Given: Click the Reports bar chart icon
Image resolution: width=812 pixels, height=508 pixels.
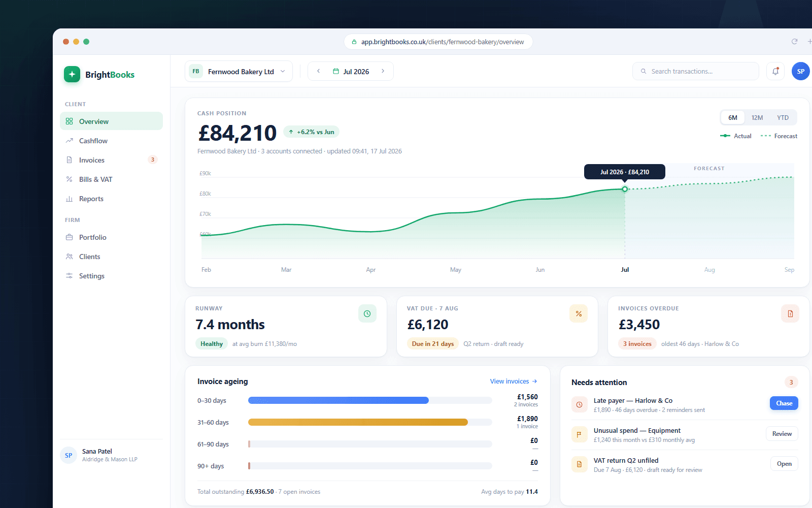Looking at the screenshot, I should [x=70, y=199].
